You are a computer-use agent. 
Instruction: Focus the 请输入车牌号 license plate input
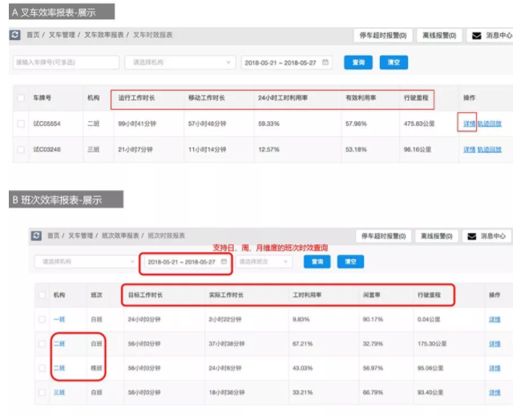64,63
